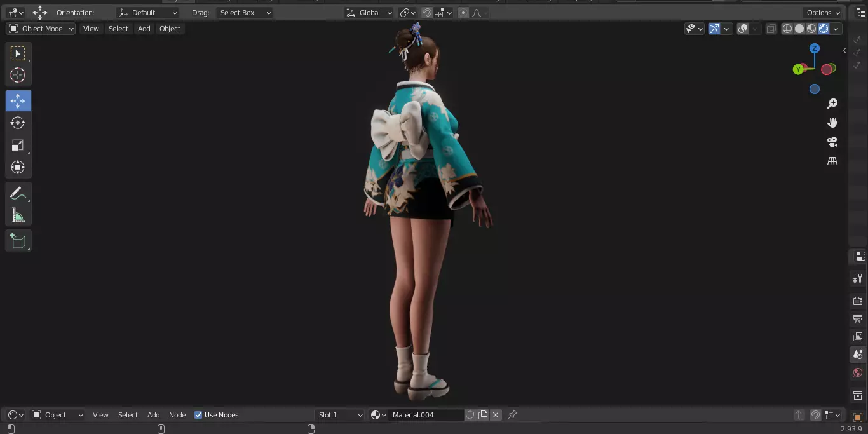Toggle X-ray mode
Image resolution: width=868 pixels, height=434 pixels.
771,29
